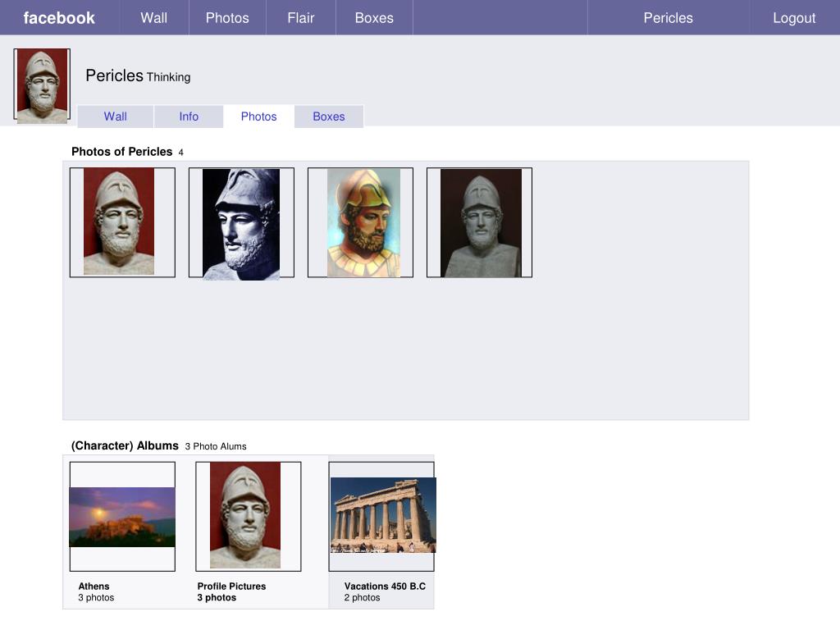Viewport: 840px width, 630px height.
Task: Select the Photos profile tab
Action: 258,116
